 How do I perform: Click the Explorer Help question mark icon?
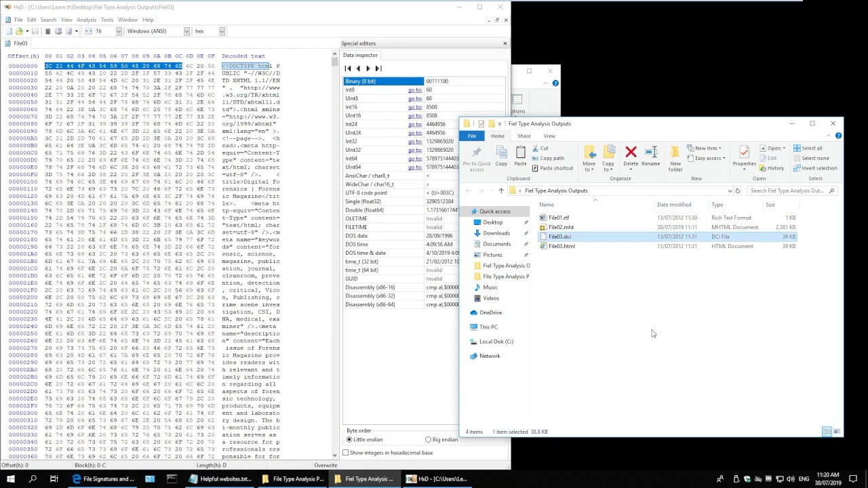[x=838, y=136]
